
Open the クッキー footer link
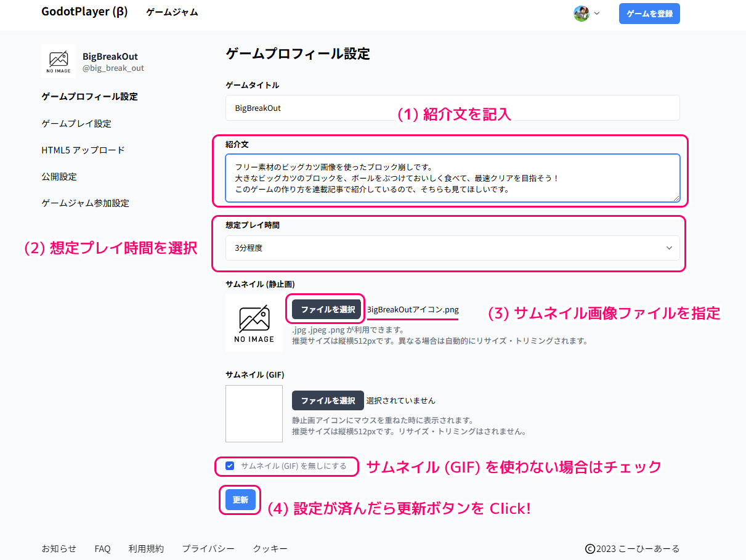[x=270, y=548]
